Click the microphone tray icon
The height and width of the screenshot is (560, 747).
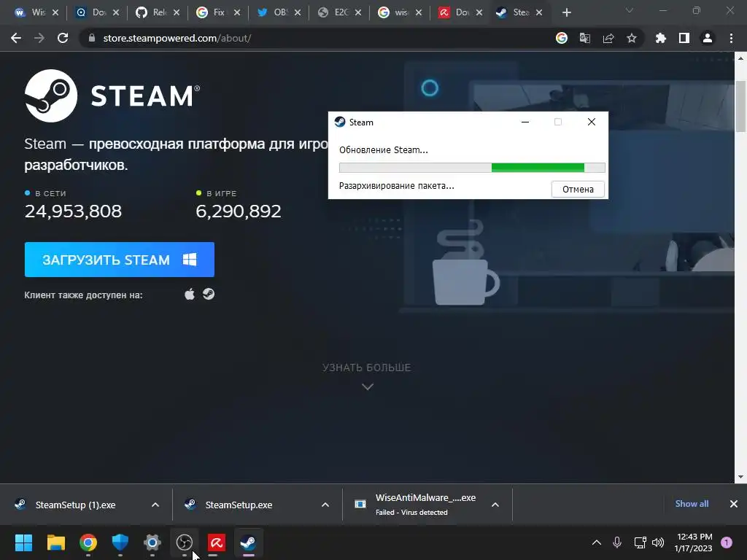tap(617, 542)
